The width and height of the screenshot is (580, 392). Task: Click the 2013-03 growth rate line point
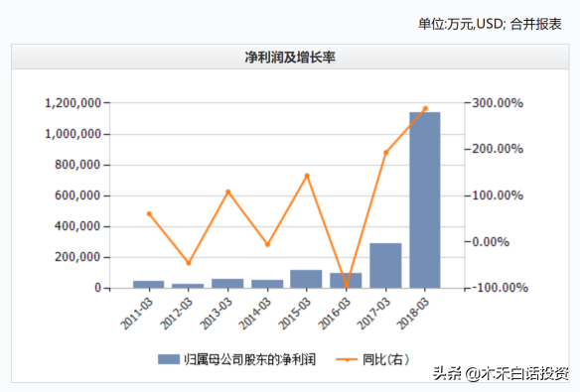[x=228, y=193]
